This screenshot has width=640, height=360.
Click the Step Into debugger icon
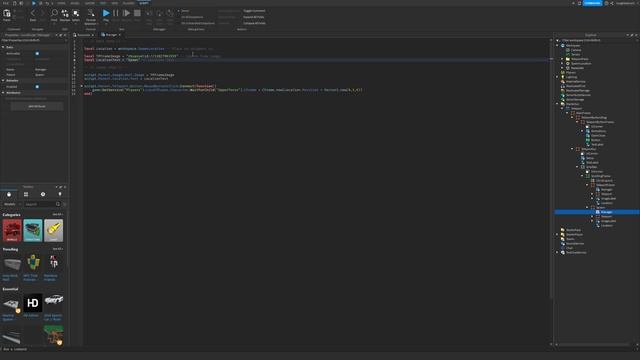point(149,13)
